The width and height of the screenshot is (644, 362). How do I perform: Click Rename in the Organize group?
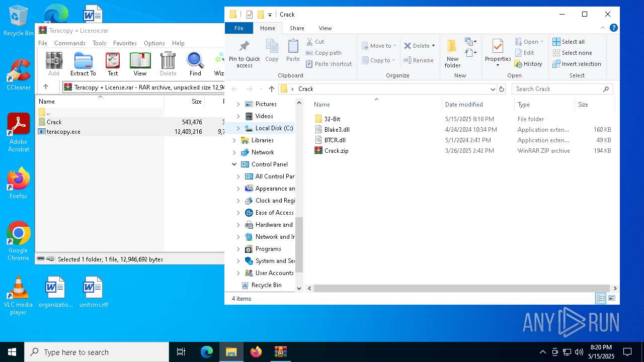[419, 60]
